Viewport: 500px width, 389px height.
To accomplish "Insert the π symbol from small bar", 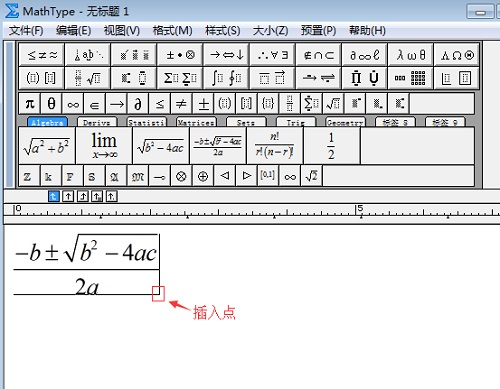I will pos(30,104).
